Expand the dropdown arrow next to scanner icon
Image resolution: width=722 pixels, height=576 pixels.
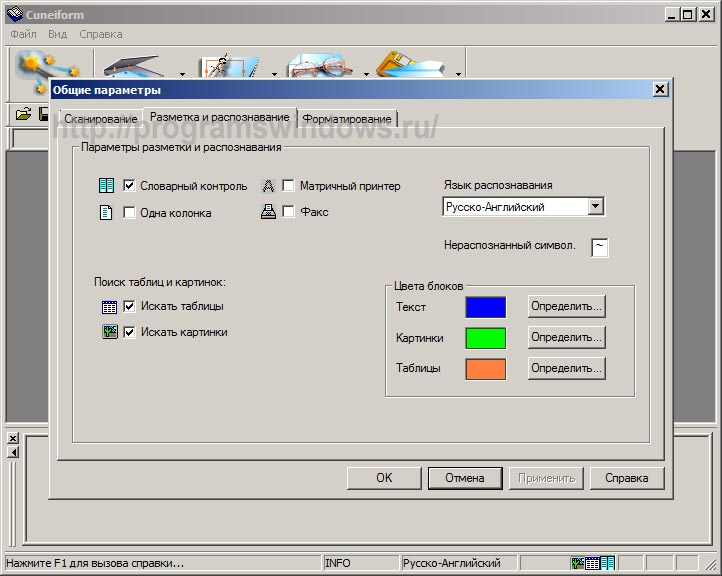[182, 73]
